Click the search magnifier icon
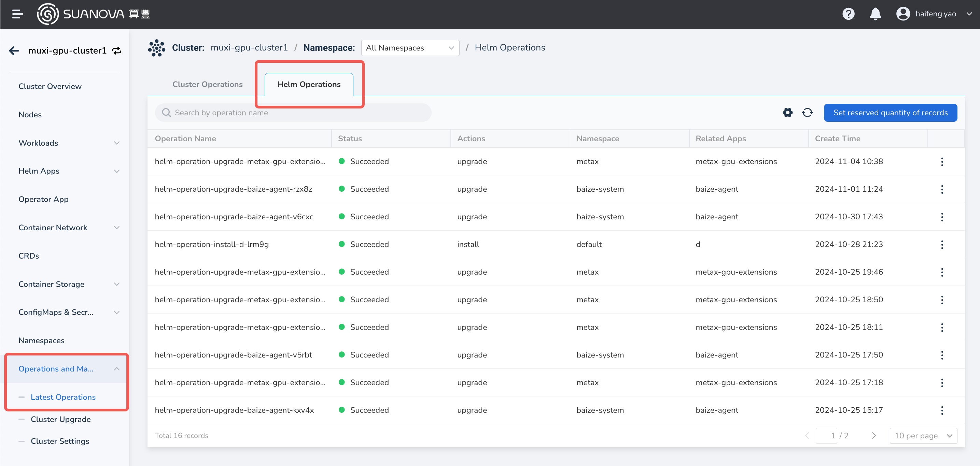980x466 pixels. 166,113
